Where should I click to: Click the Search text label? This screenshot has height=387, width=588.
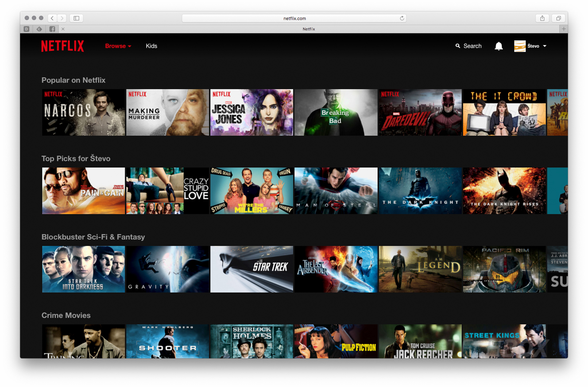point(472,46)
